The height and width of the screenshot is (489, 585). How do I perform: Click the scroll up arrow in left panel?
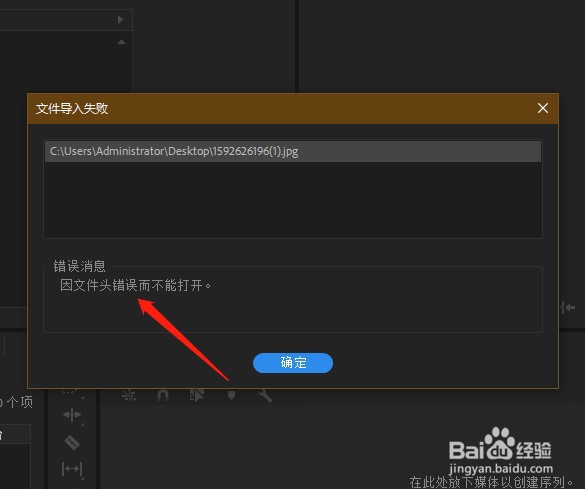[x=121, y=42]
